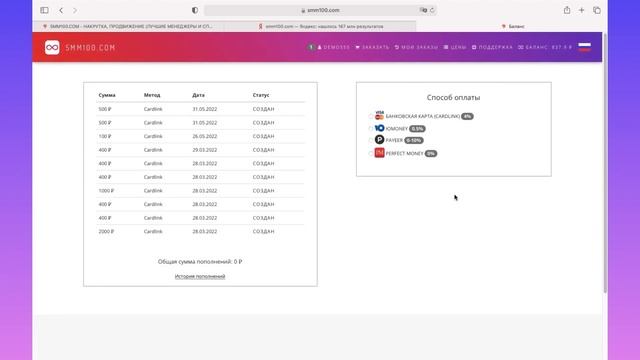Click the СОЗДАН status in the 2000 ₽ row
The image size is (640, 360).
pos(263,231)
